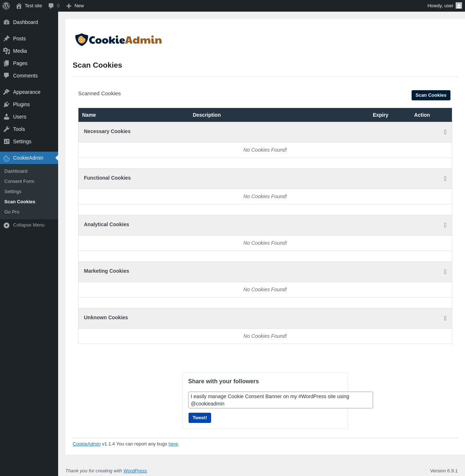Toggle the Functional Cookies section arrow
Viewport: 465px width, 476px height.
[x=445, y=179]
